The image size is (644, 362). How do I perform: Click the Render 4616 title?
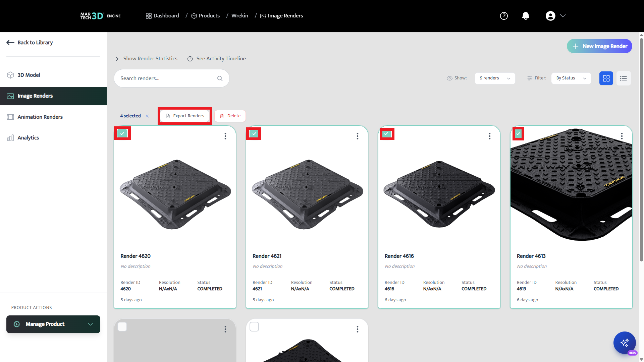[399, 256]
